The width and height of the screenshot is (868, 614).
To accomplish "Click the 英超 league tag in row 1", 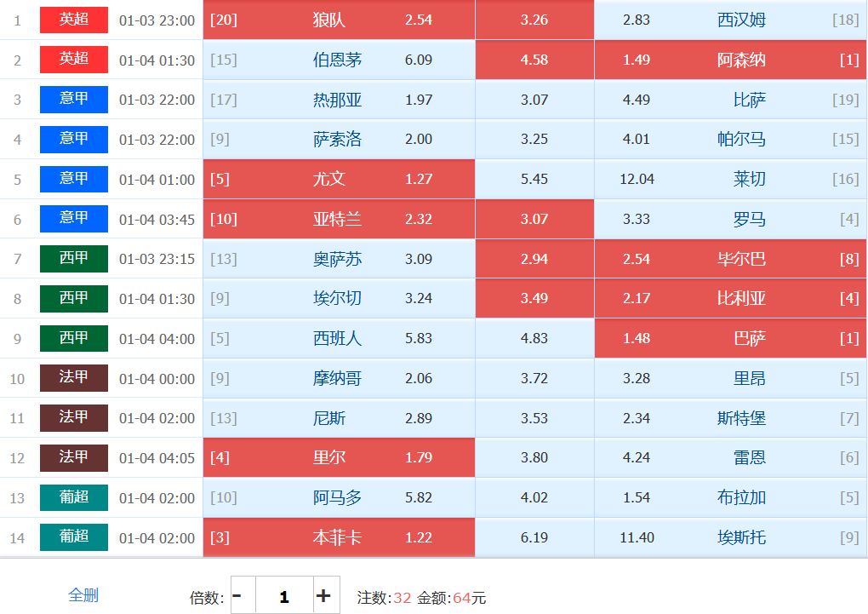I will point(74,20).
